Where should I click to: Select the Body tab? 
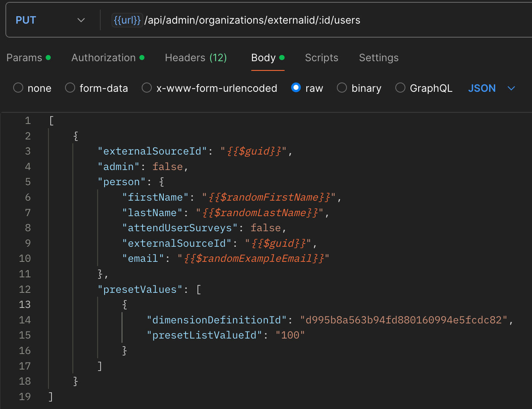(x=268, y=58)
